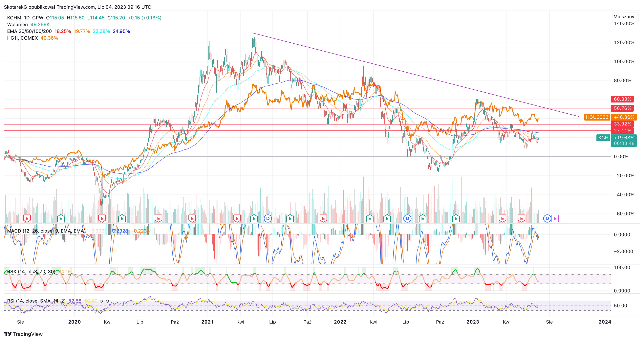Click the −40.00% level on price axis
This screenshot has width=644, height=341.
(624, 195)
